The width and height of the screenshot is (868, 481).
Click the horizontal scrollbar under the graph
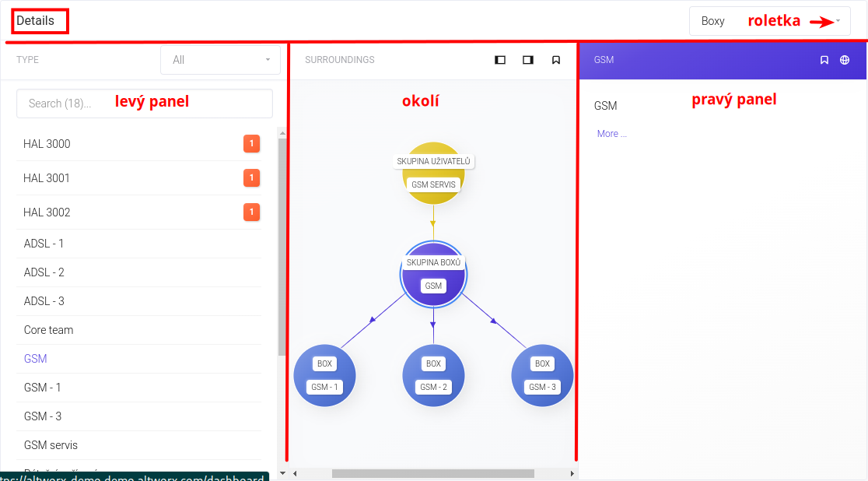point(432,473)
